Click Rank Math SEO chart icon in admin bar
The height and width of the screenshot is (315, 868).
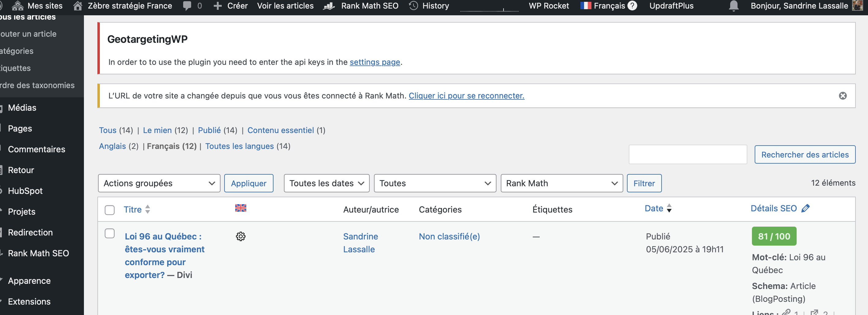click(x=329, y=6)
